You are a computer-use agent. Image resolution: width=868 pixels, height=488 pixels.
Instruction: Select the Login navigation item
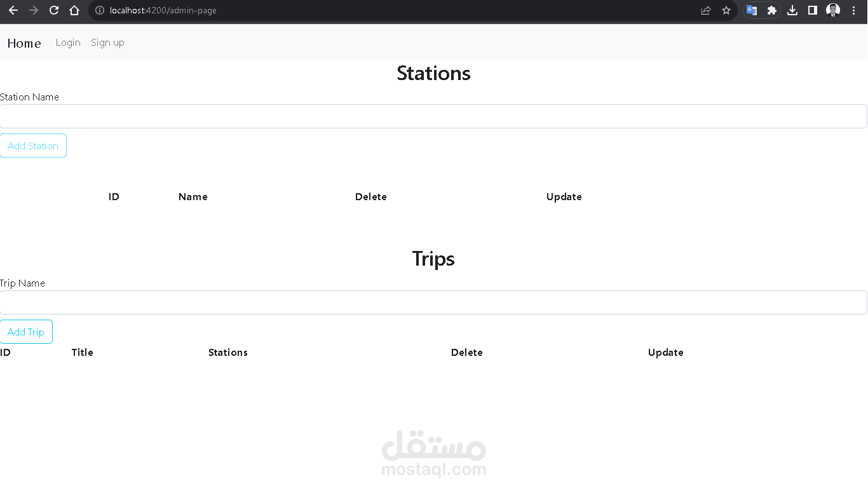pos(68,42)
